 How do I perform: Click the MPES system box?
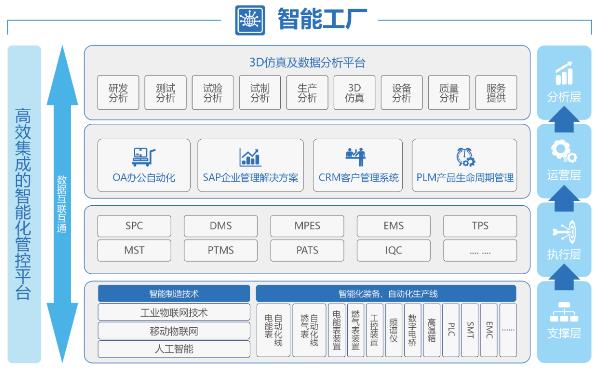click(307, 226)
